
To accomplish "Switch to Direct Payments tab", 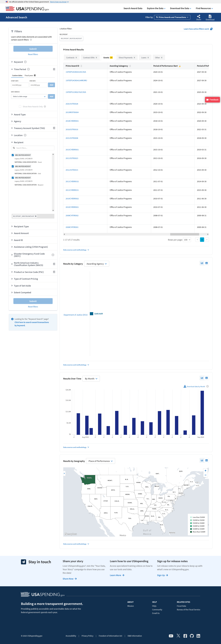I will [x=127, y=57].
